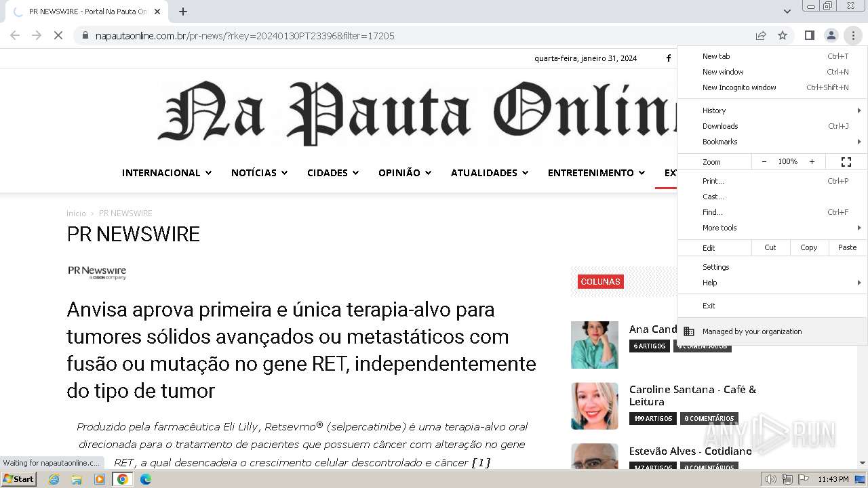Viewport: 868px width, 488px height.
Task: Click Managed by your organization
Action: tap(772, 331)
